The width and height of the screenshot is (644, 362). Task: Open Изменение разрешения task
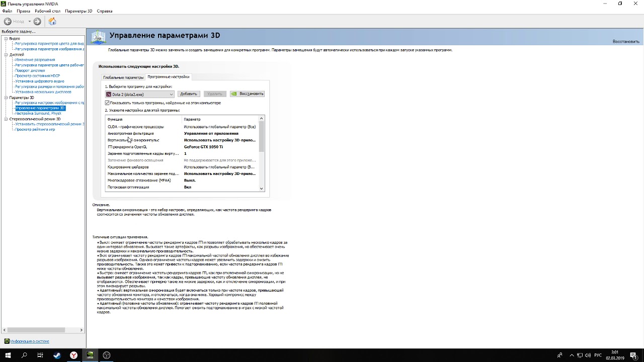coord(35,60)
